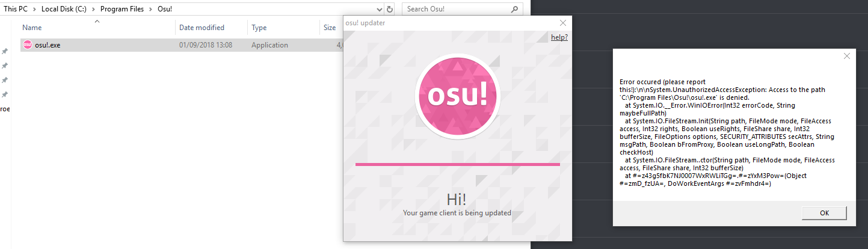Viewport: 868px width, 249px height.
Task: Click OK in the error dialog
Action: pos(824,213)
